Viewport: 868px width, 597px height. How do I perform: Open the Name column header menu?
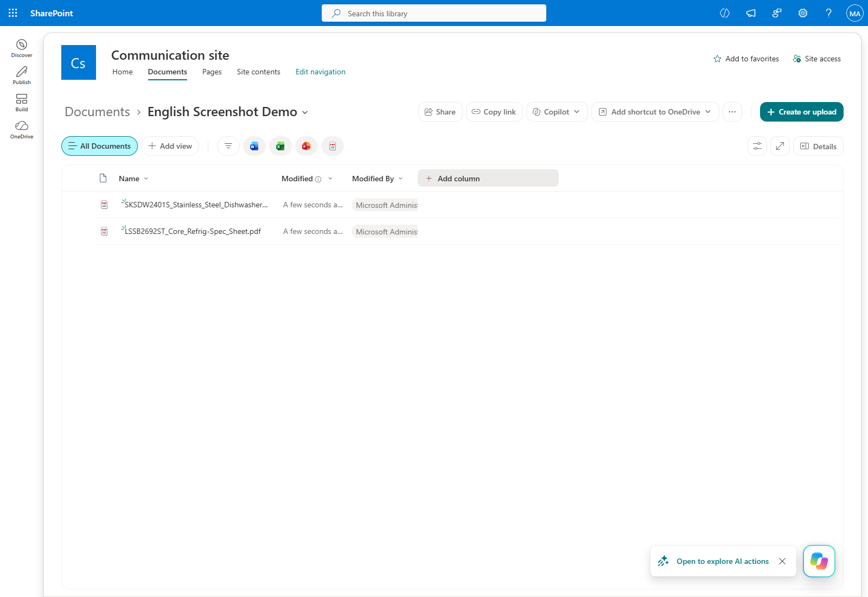(x=133, y=179)
